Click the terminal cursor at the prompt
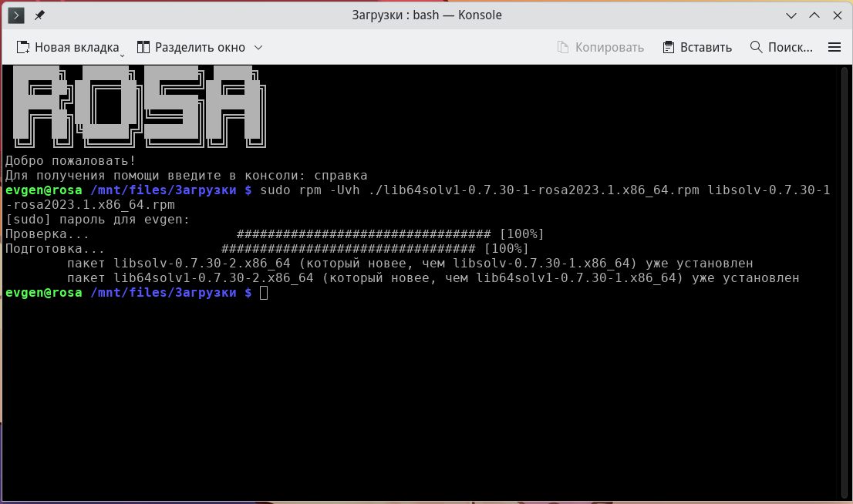The width and height of the screenshot is (853, 504). (x=264, y=293)
